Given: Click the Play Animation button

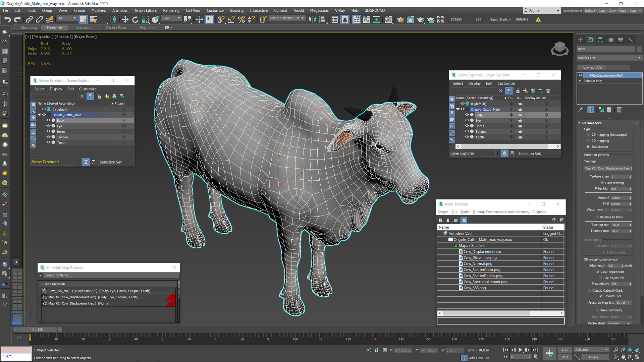Looking at the screenshot, I should 520,350.
